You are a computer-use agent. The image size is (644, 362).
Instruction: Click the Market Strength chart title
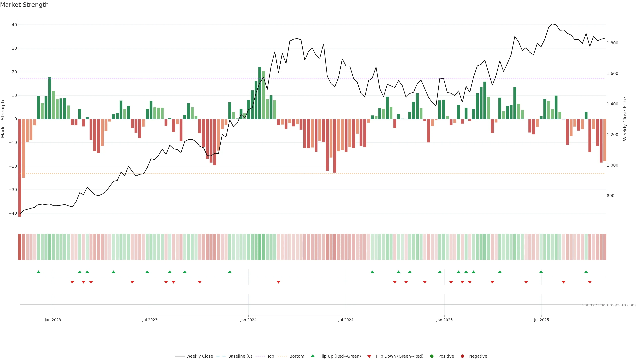[x=24, y=5]
